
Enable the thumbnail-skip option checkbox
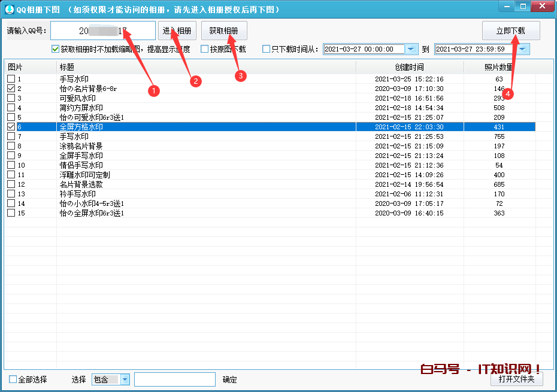pos(56,49)
